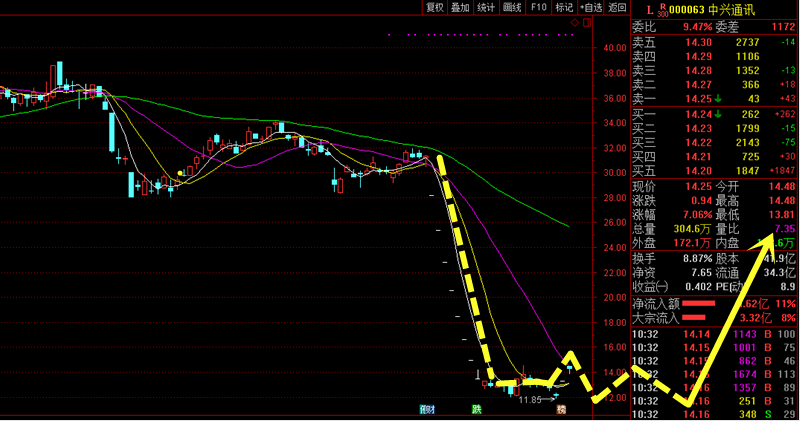
Task: Open the 标记 mark menu
Action: tap(564, 7)
